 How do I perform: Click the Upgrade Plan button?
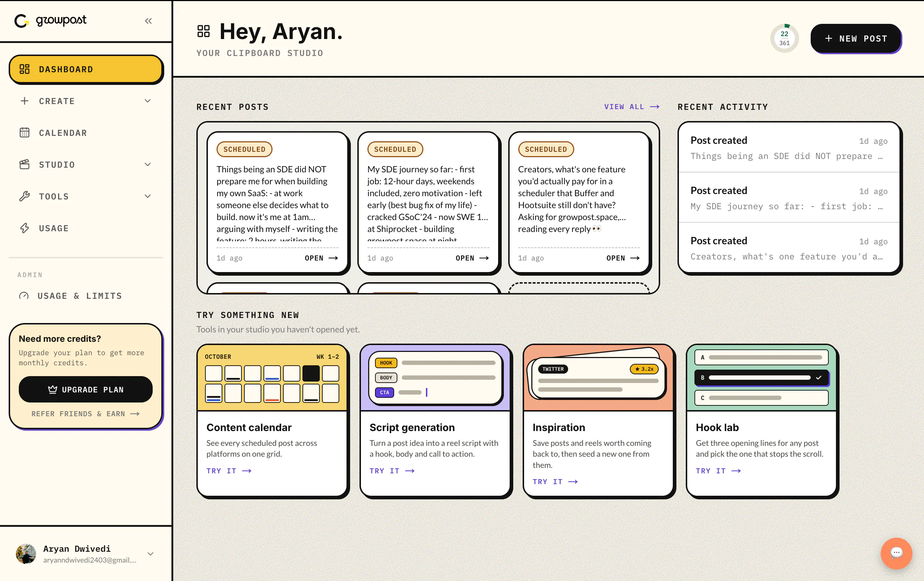86,390
